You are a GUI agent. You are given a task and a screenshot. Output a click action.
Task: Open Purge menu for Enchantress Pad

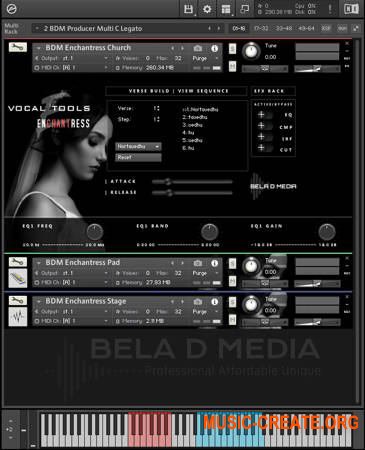[205, 273]
